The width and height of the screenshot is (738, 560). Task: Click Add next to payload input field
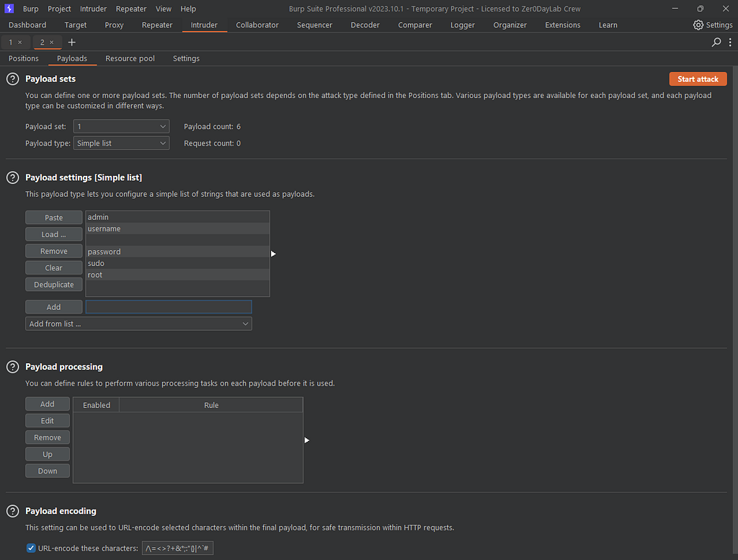[53, 307]
